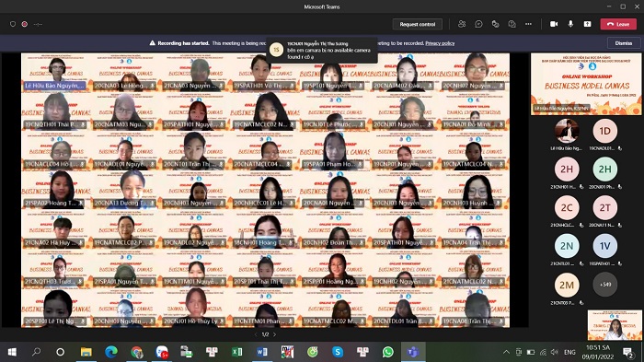
Task: Toggle the camera on or off
Action: [554, 24]
